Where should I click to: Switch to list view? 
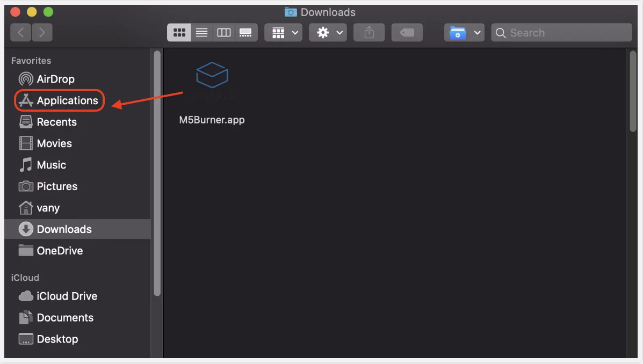coord(201,32)
